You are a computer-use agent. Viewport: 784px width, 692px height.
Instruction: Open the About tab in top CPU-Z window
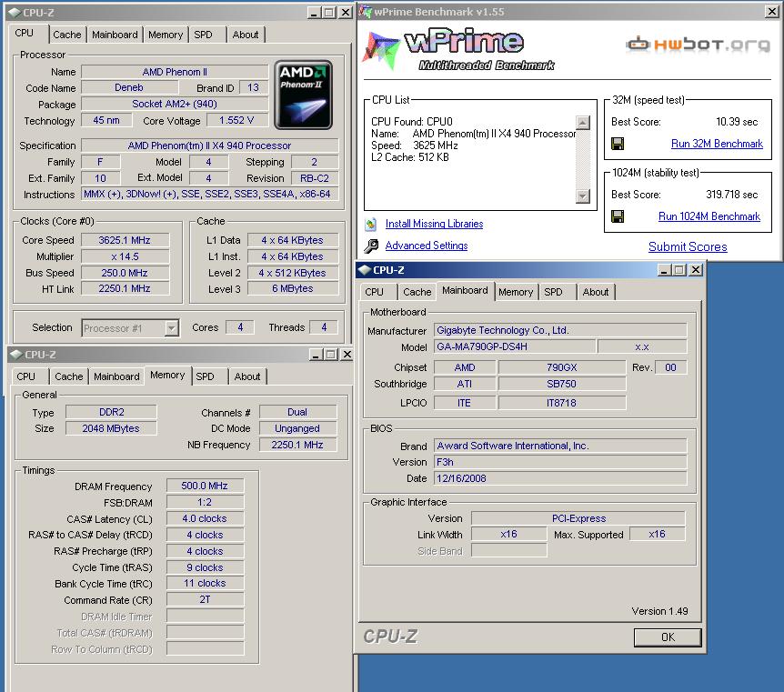click(x=246, y=35)
